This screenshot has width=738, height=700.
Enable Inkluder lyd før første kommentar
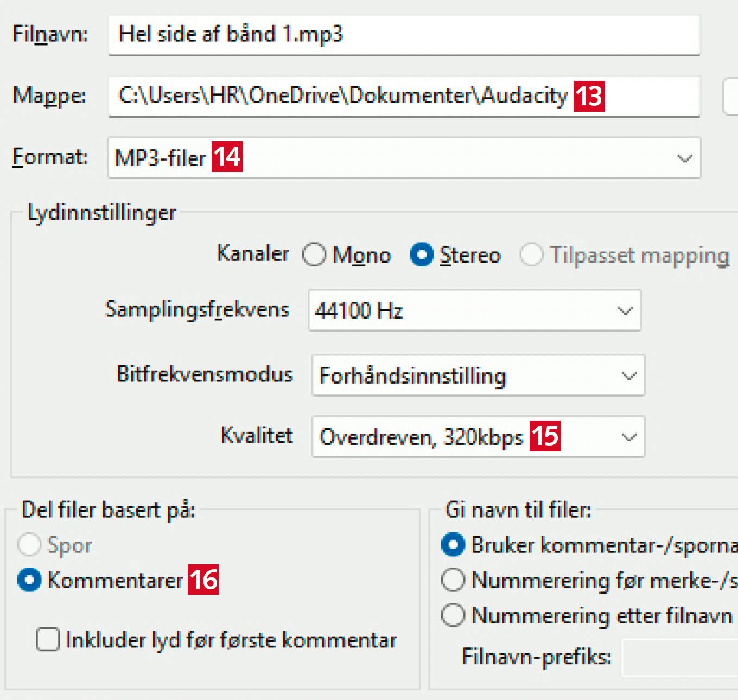[x=48, y=639]
